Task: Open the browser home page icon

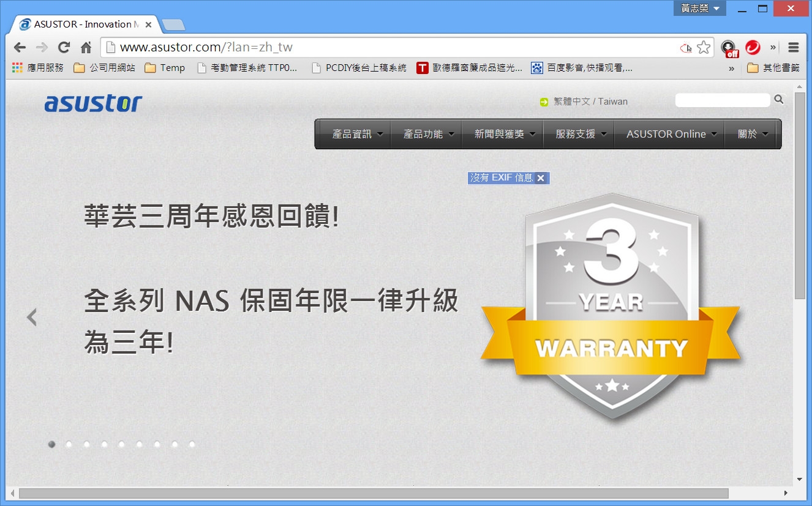Action: tap(86, 48)
